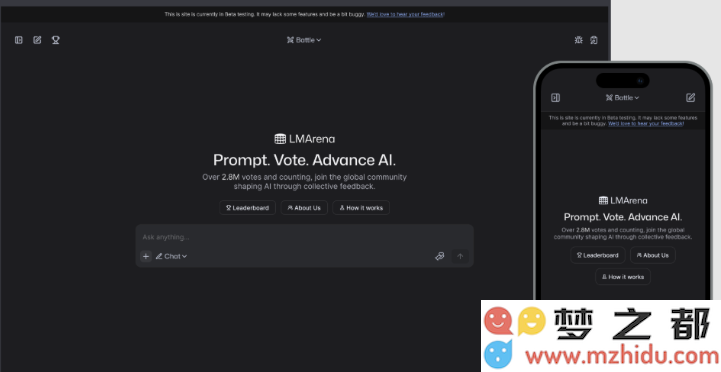Open How it works button in desktop view
This screenshot has height=372, width=721.
point(361,208)
